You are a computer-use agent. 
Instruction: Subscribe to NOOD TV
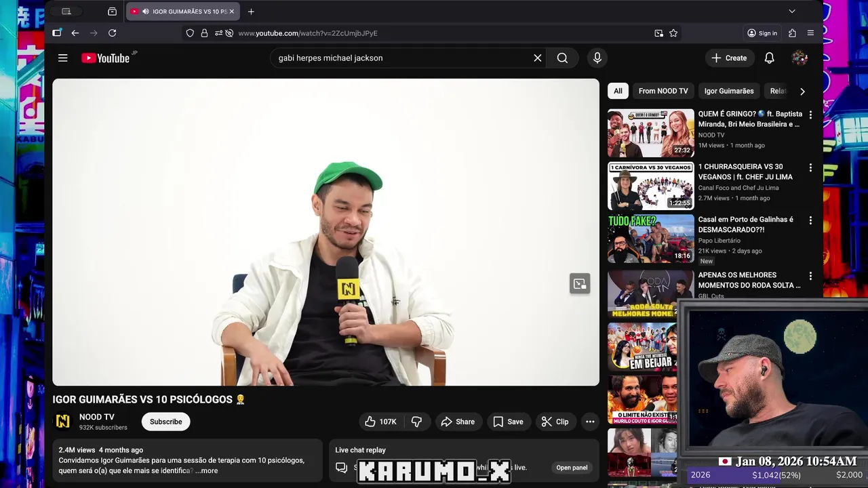pos(165,422)
